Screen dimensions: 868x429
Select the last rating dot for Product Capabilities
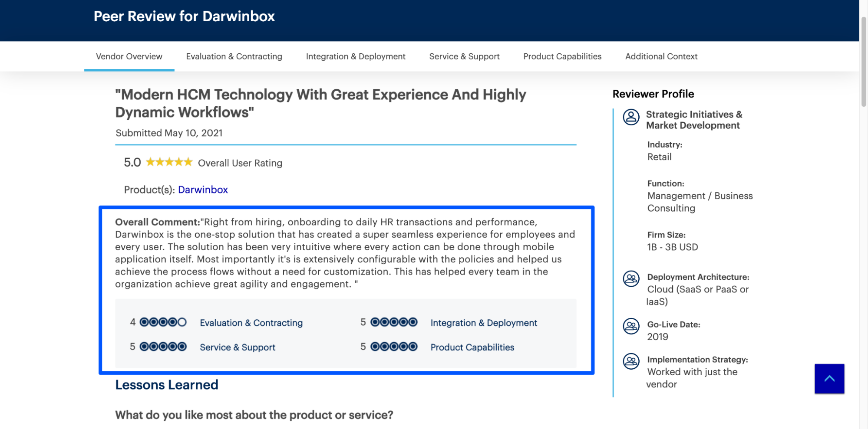click(x=413, y=347)
